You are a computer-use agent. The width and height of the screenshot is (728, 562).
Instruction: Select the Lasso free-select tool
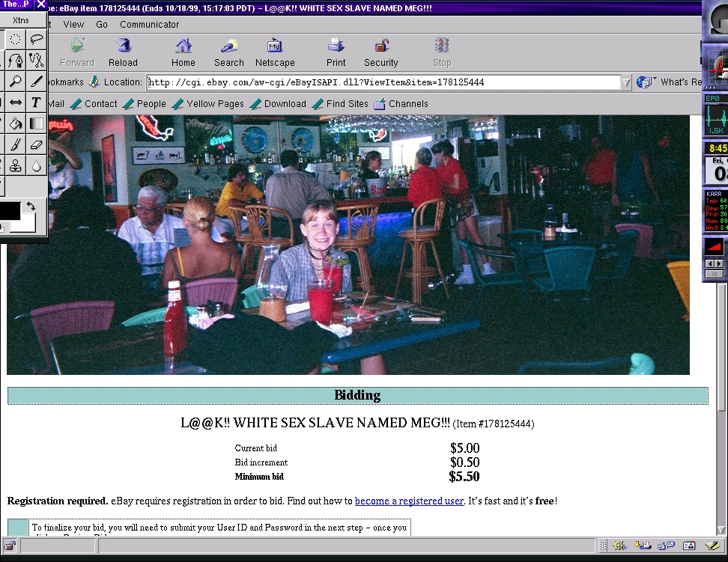(x=36, y=39)
